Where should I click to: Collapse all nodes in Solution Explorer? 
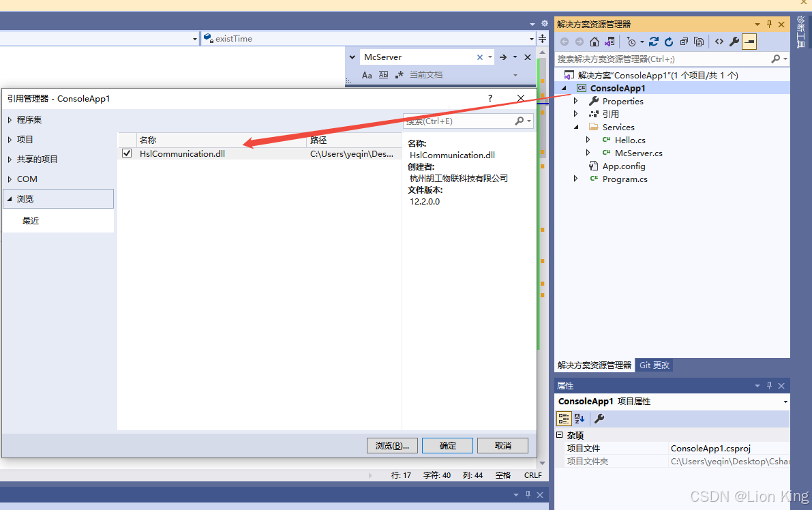684,42
